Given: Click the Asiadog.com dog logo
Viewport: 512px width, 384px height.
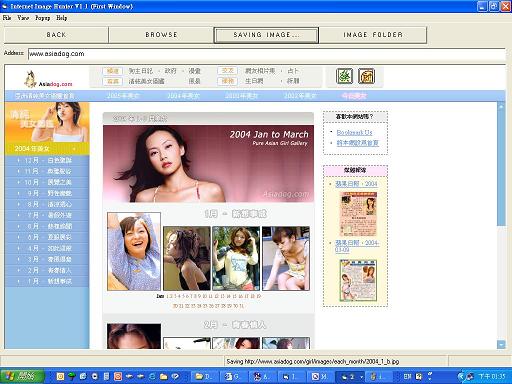Looking at the screenshot, I should (48, 79).
